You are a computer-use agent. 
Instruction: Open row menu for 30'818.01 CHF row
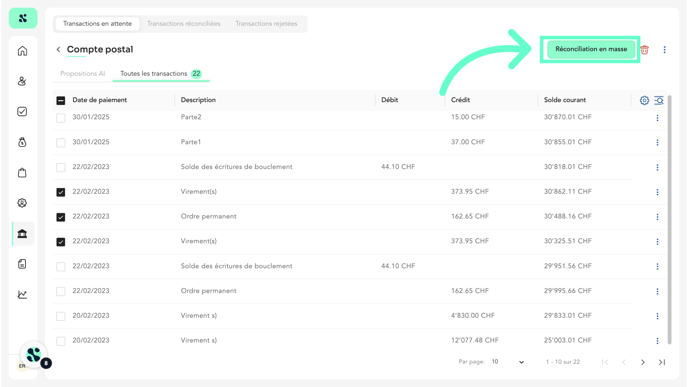(657, 167)
